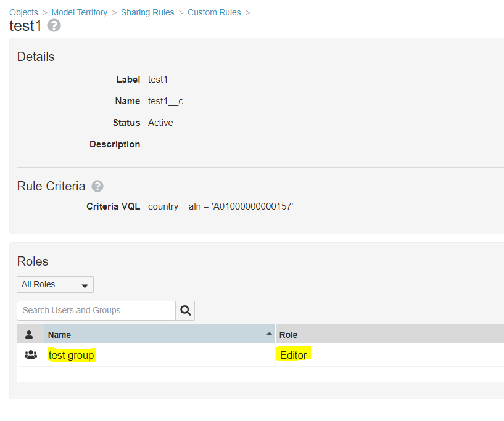Click the group icon beside test group

(x=30, y=355)
